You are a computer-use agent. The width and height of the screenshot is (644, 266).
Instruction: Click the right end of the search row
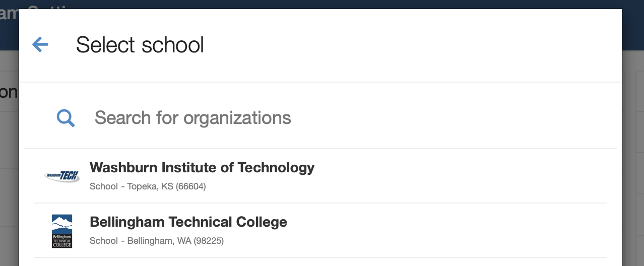(x=579, y=118)
